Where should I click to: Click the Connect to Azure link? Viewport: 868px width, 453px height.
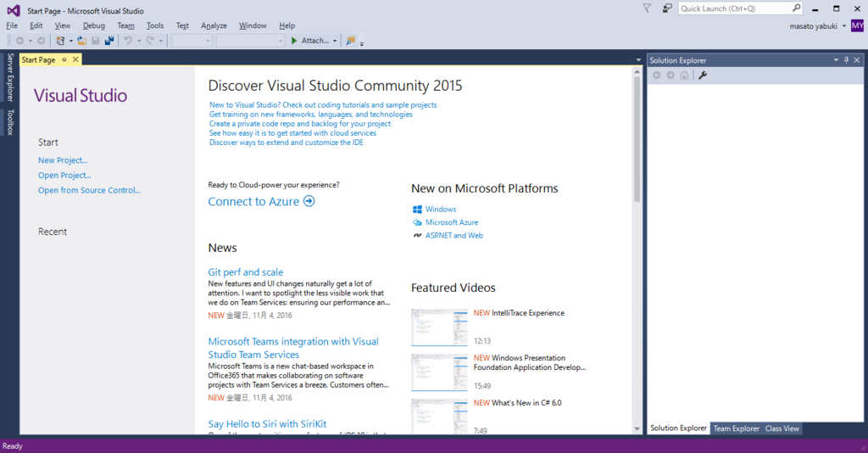253,202
